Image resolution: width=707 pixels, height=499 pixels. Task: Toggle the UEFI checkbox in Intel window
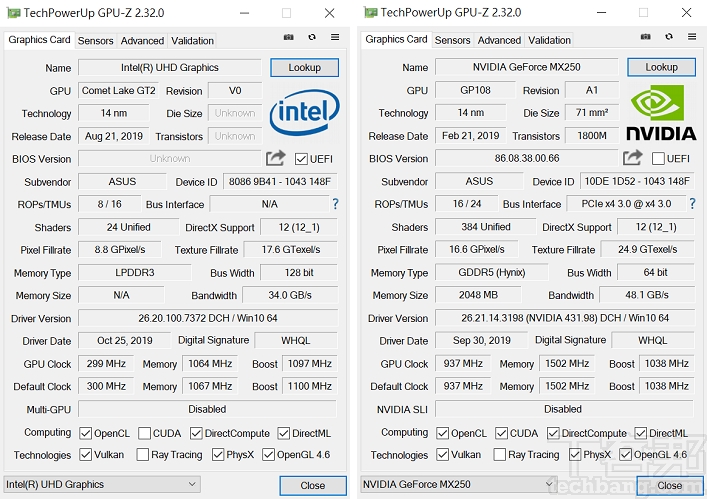[x=301, y=159]
